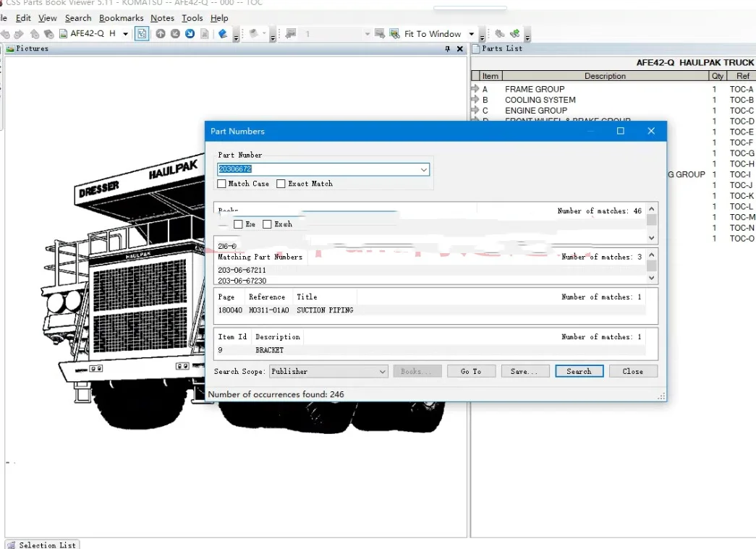
Task: Click the forward navigation arrow in toolbar
Action: 19,34
